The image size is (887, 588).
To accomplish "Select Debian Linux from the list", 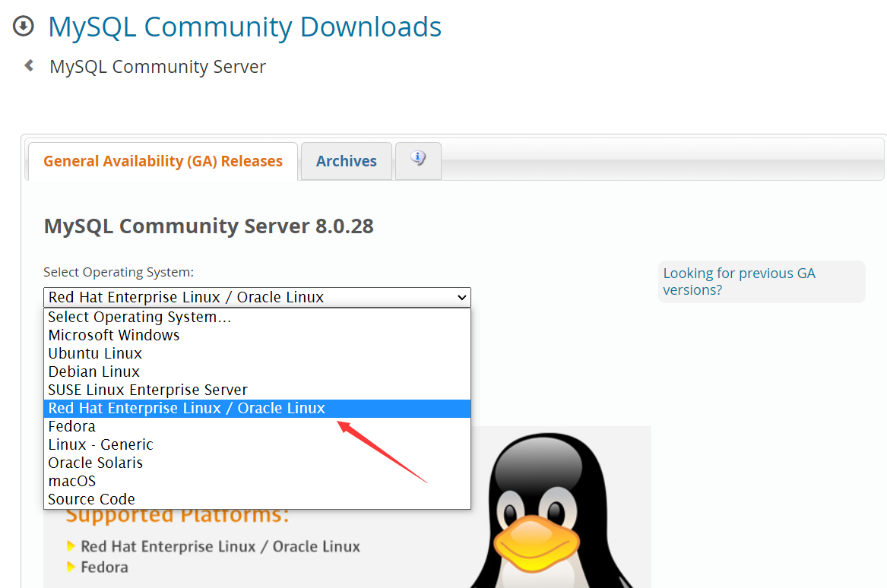I will (x=257, y=372).
